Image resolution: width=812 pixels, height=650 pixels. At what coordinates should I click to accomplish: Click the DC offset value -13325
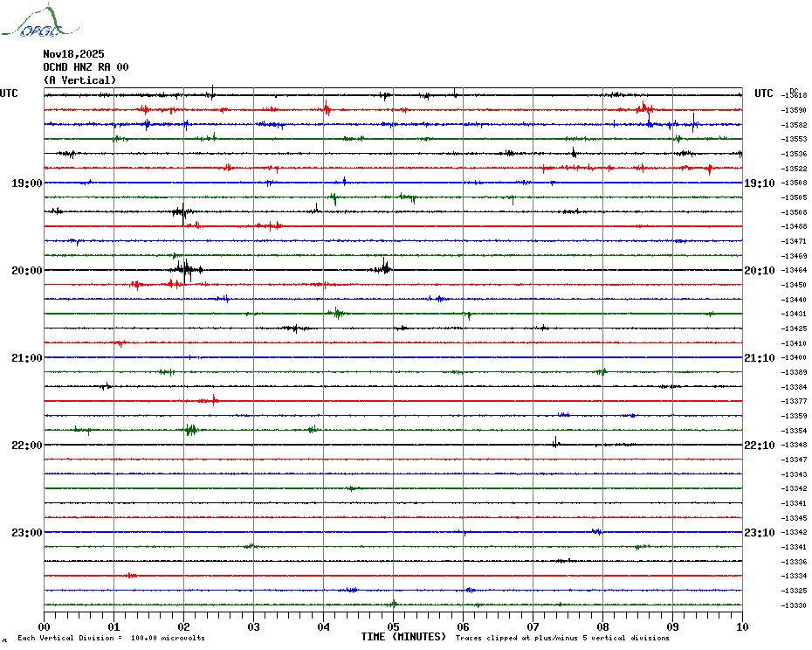click(x=794, y=591)
